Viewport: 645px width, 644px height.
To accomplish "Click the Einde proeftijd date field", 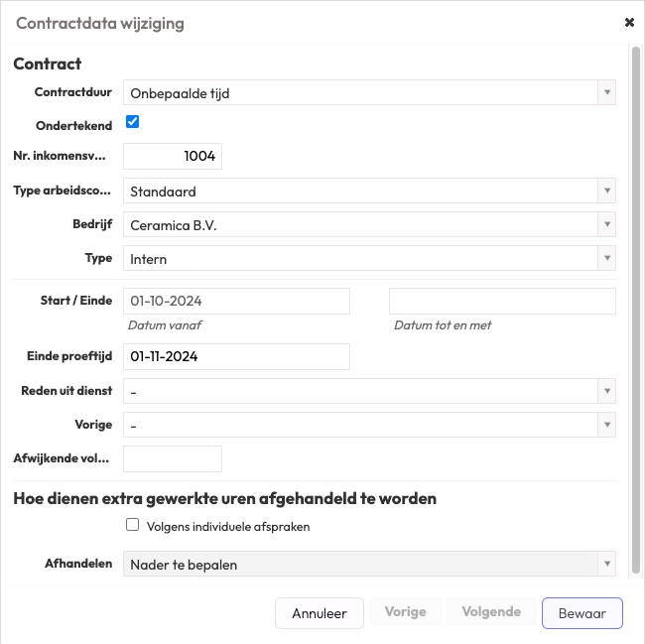I will pyautogui.click(x=236, y=356).
